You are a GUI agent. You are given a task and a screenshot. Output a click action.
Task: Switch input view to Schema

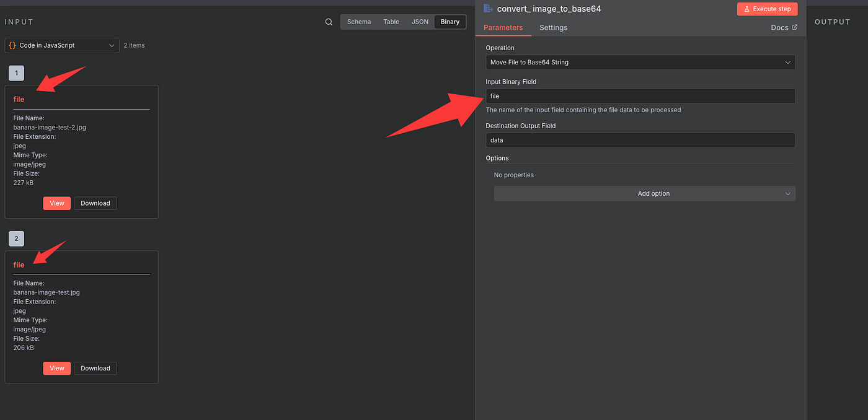[359, 22]
